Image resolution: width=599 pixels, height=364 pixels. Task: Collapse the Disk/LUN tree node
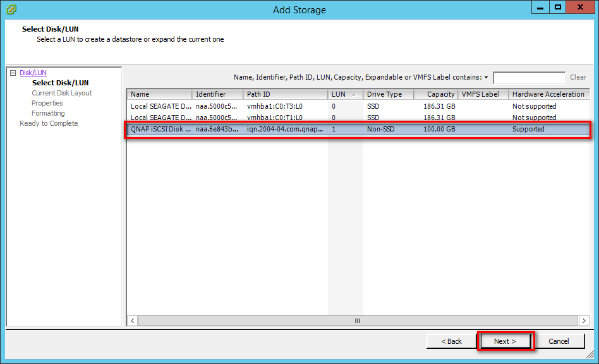click(13, 73)
